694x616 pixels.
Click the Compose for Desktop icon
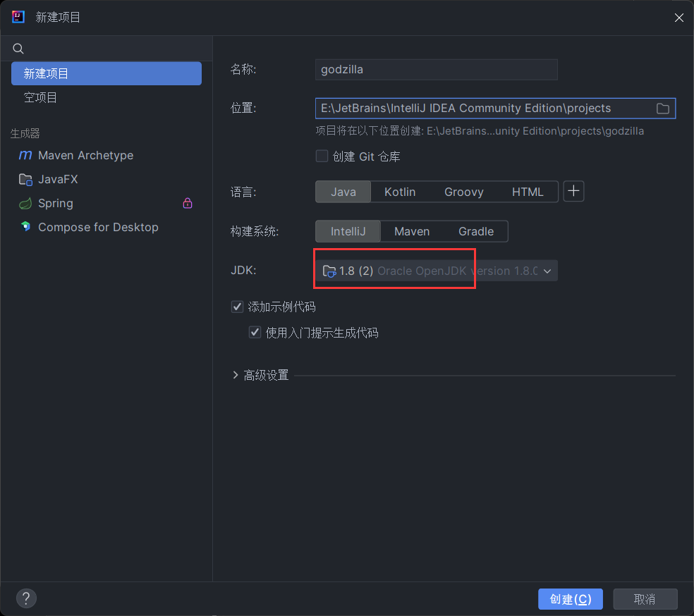[x=25, y=227]
